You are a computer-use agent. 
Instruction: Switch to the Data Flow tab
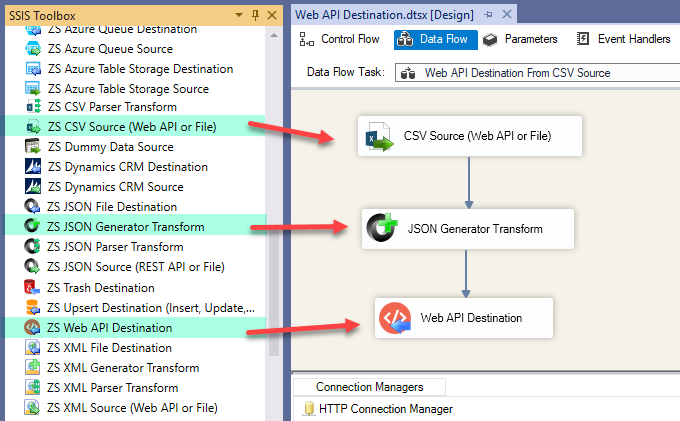(x=435, y=39)
